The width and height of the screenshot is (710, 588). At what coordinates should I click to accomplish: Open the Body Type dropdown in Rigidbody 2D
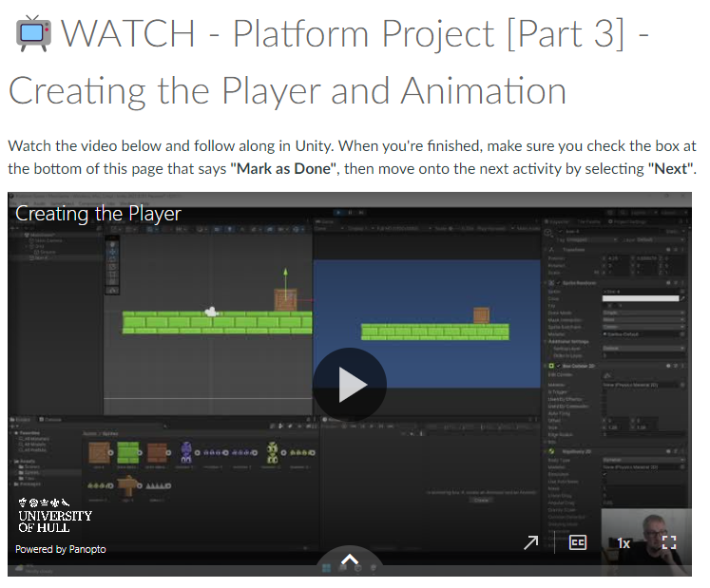643,459
